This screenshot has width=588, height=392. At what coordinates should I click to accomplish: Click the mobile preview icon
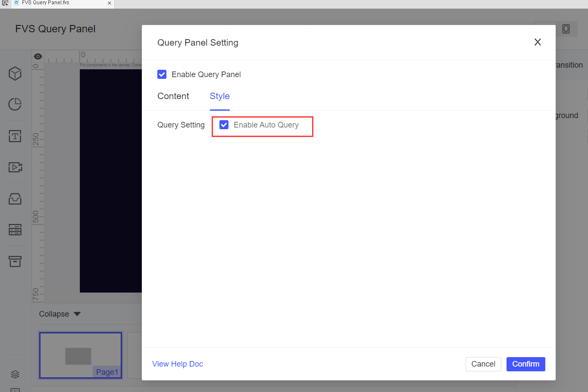566,28
